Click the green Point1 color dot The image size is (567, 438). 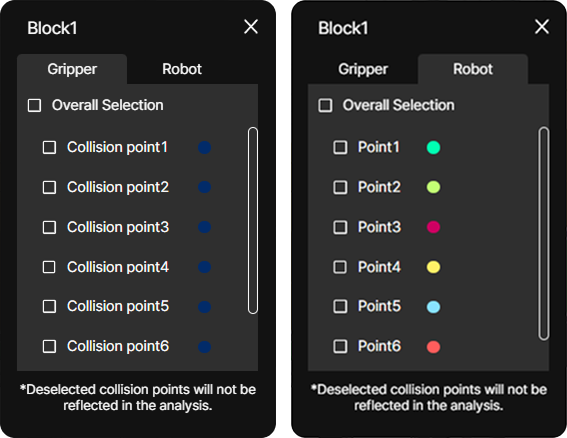click(433, 148)
